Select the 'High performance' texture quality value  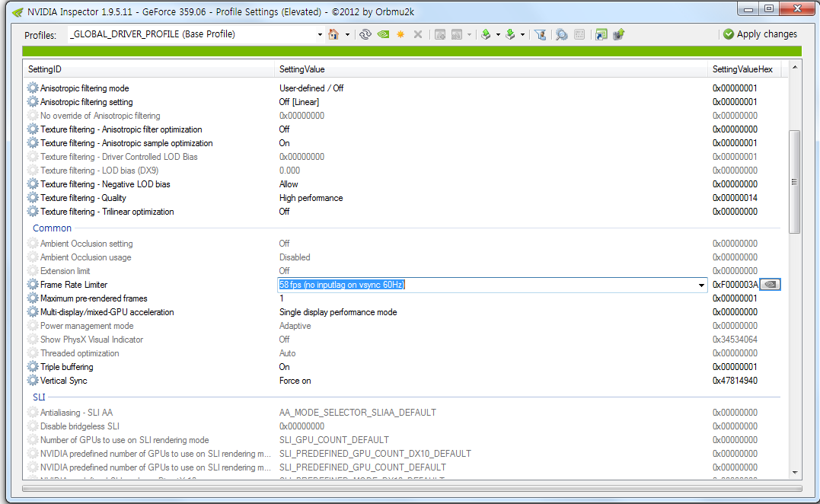point(311,198)
